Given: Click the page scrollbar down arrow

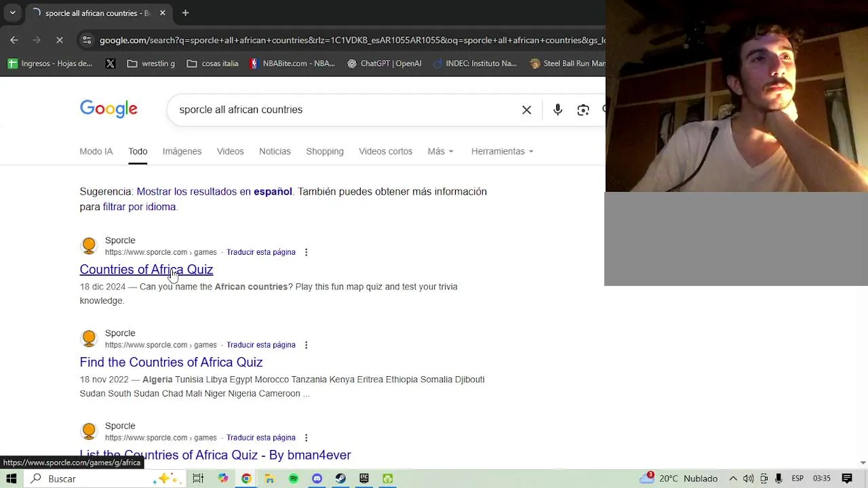Looking at the screenshot, I should click(x=863, y=463).
